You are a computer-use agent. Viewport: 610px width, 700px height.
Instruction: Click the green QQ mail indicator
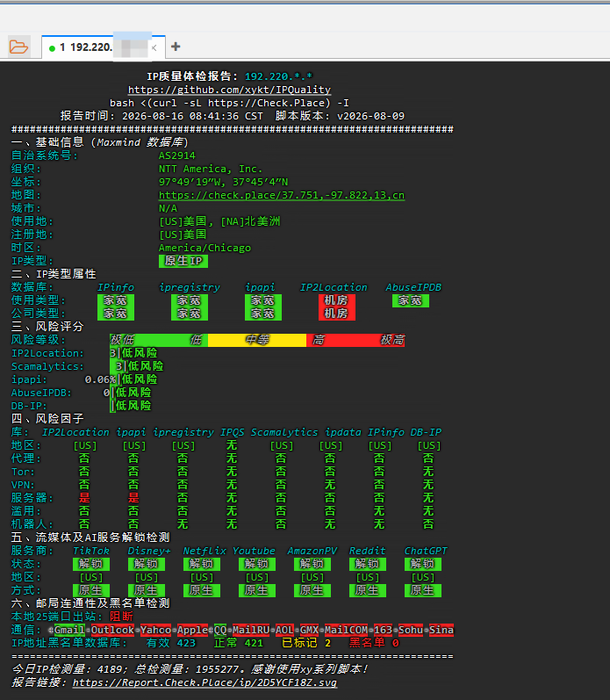220,631
